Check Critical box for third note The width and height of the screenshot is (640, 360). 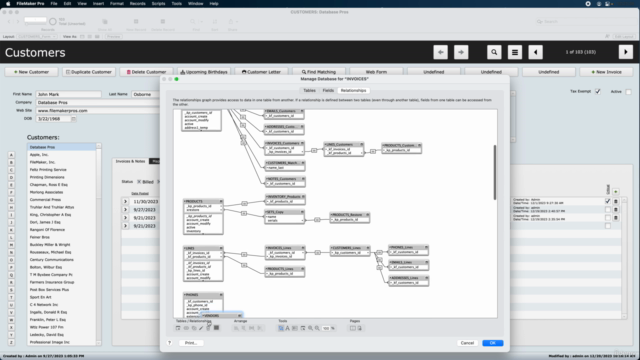tap(608, 218)
